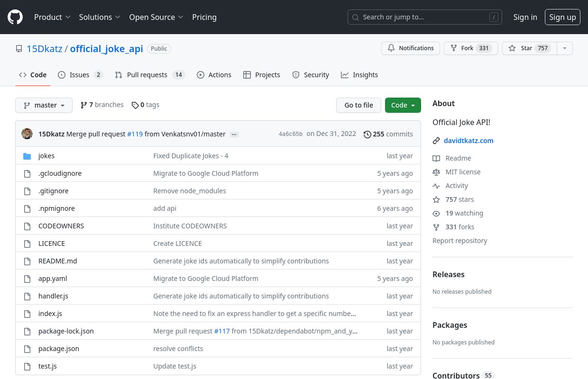Screen dimensions: 588x379
Task: Open the Security tab
Action: (311, 75)
